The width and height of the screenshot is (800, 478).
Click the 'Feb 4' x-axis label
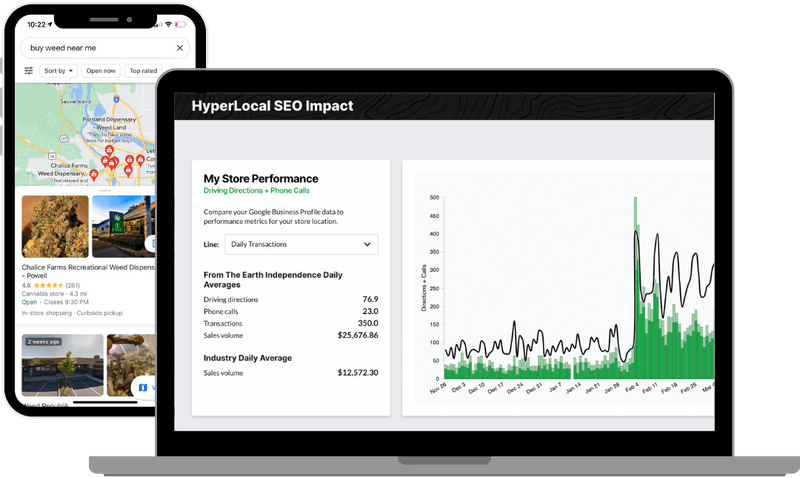[x=633, y=387]
